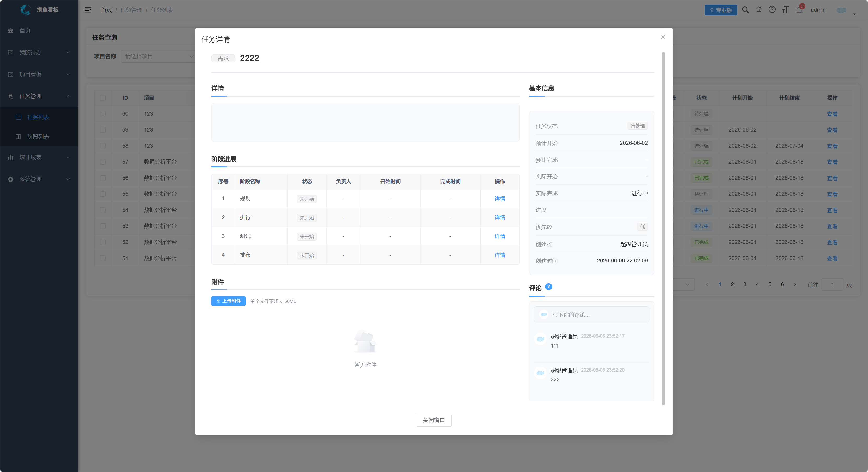This screenshot has width=868, height=472.
Task: Check the checkbox for task ID 59
Action: (103, 130)
